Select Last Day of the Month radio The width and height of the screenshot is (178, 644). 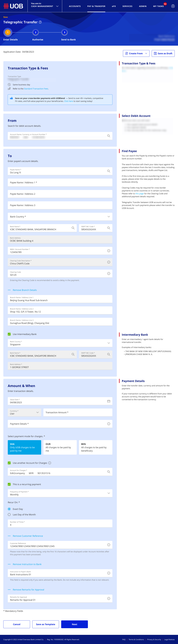[x=9, y=515]
